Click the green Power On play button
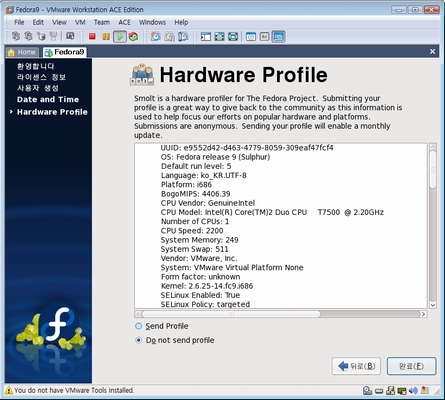The image size is (445, 400). (120, 36)
